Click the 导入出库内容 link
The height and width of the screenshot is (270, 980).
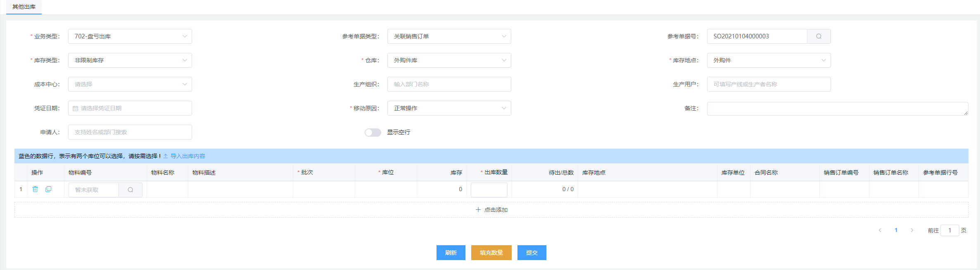187,156
